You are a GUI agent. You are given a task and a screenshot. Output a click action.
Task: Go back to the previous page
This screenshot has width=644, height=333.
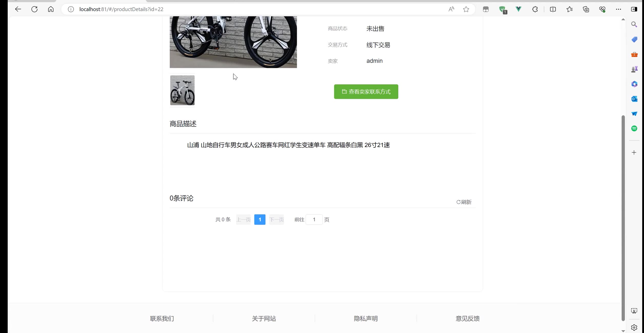(18, 9)
